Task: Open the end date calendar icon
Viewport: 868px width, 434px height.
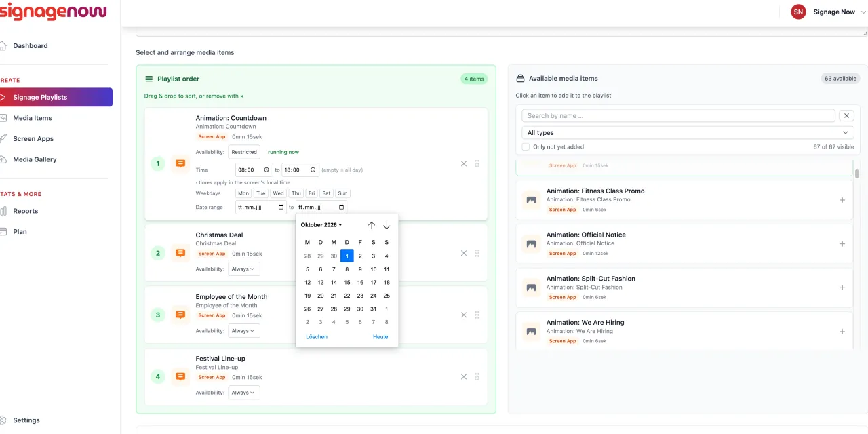Action: (341, 207)
